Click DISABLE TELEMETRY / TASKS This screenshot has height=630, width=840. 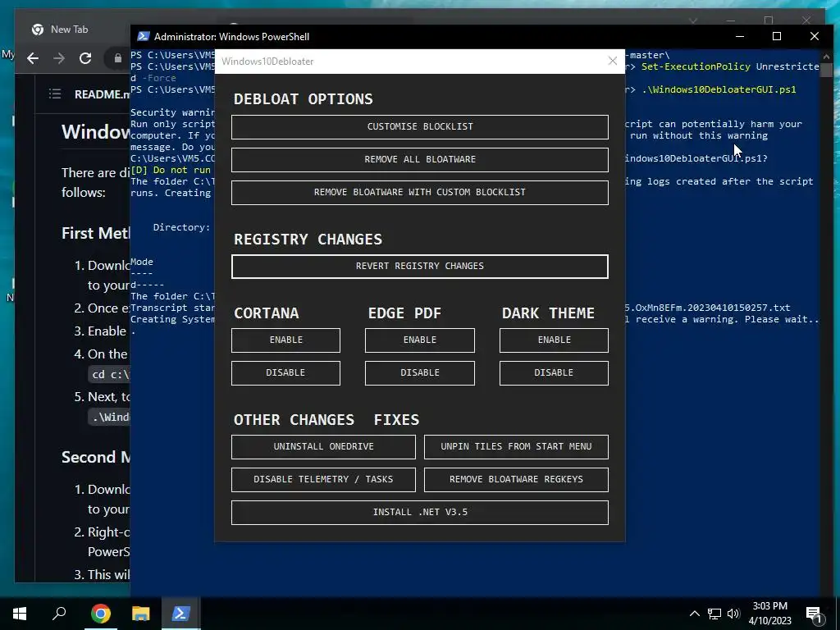tap(323, 479)
